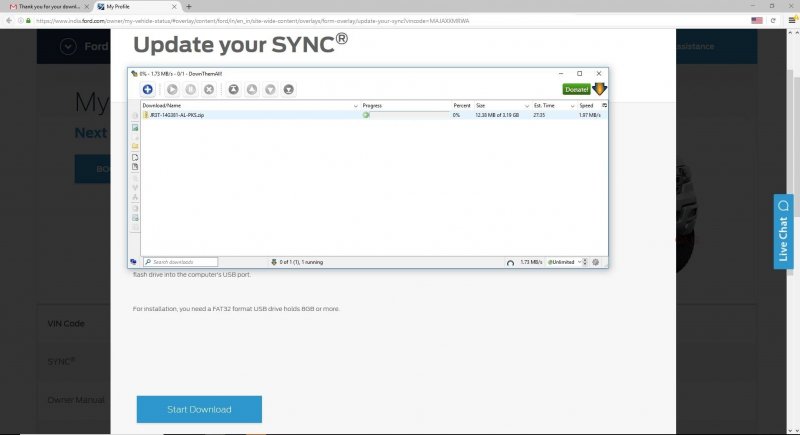Screen dimensions: 800x435
Task: Select the JR3T-14G381-AL-PKS.zip download row
Action: [374, 115]
